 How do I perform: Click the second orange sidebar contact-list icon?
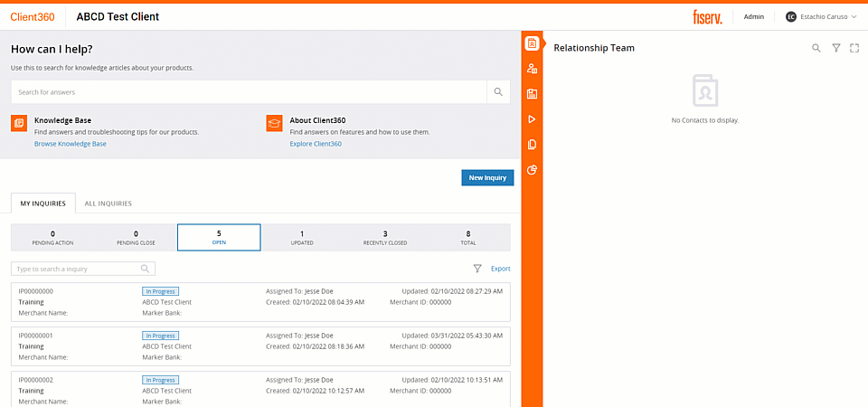click(532, 69)
